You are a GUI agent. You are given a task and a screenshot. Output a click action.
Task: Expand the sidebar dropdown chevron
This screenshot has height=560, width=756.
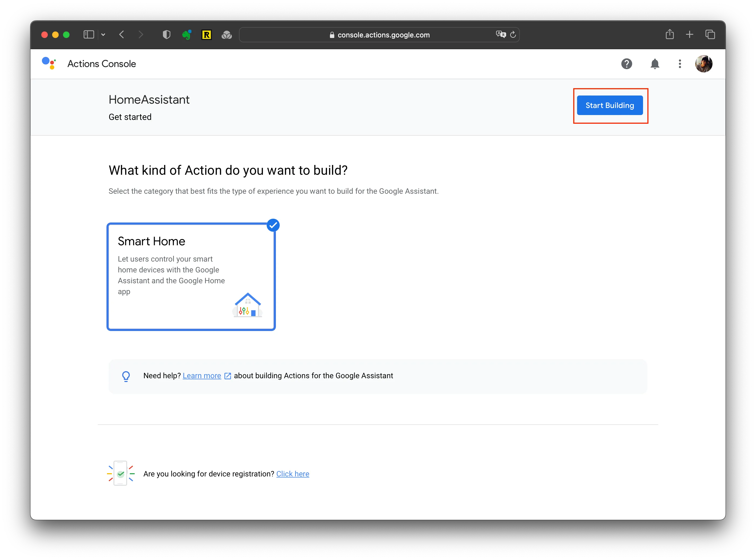coord(103,34)
